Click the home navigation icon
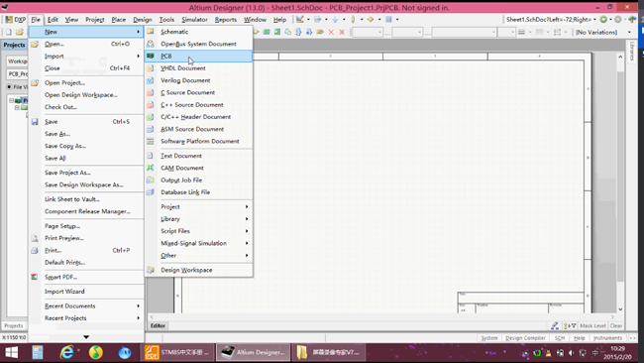Image resolution: width=644 pixels, height=363 pixels. [x=632, y=19]
